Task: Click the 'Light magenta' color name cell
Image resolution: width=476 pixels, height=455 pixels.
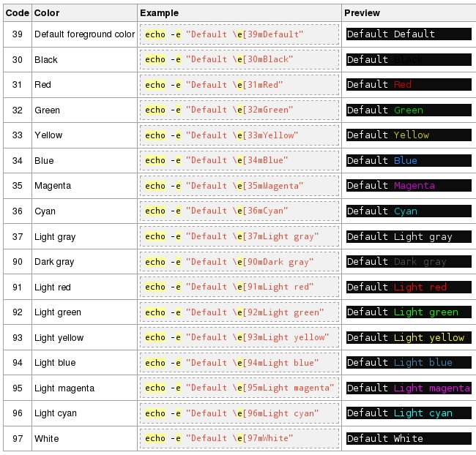Action: pyautogui.click(x=84, y=388)
